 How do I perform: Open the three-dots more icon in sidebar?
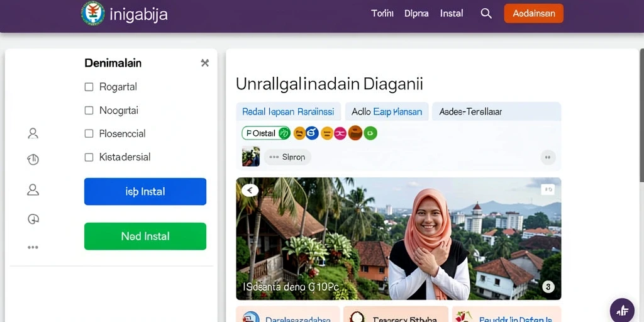pyautogui.click(x=33, y=247)
